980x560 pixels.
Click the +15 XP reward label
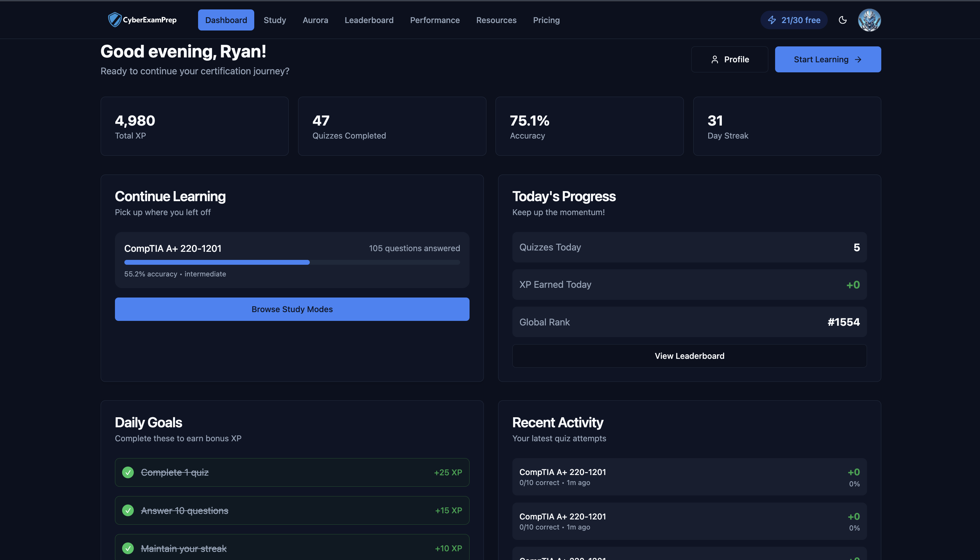[448, 510]
